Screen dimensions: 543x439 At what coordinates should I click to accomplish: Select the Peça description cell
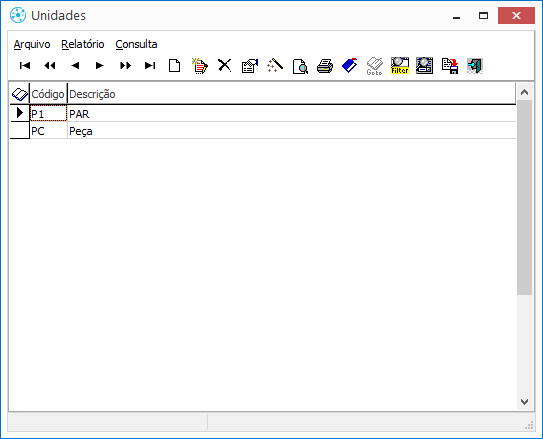tap(291, 131)
